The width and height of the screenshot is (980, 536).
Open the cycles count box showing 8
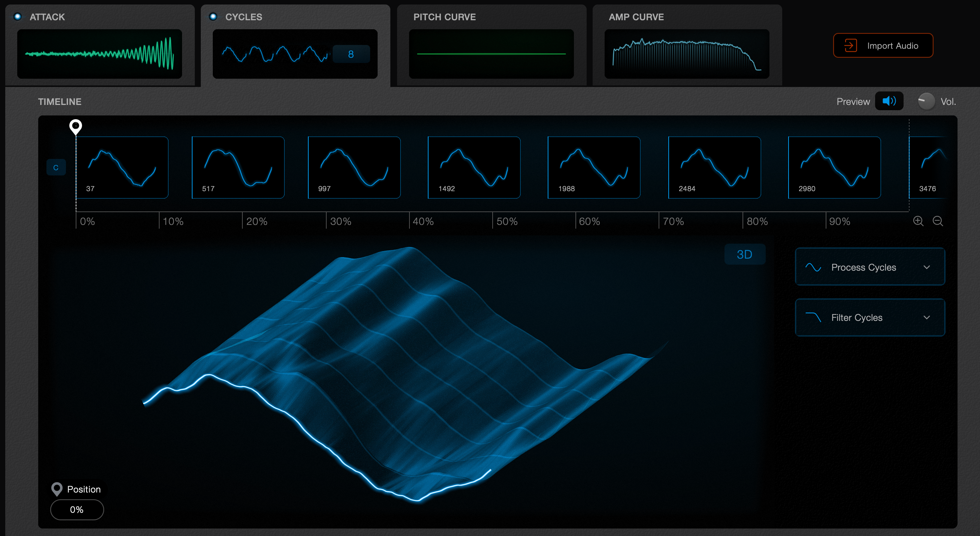tap(351, 54)
